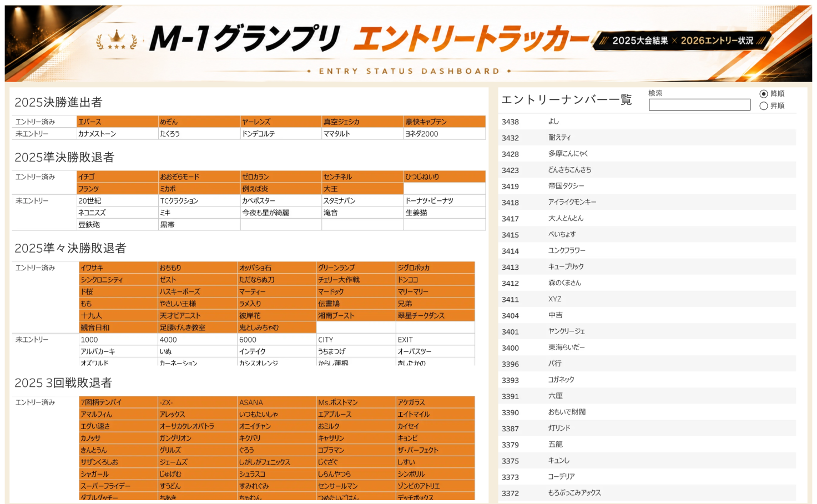817x504 pixels.
Task: Select the ドンデコルテ cell
Action: click(281, 134)
